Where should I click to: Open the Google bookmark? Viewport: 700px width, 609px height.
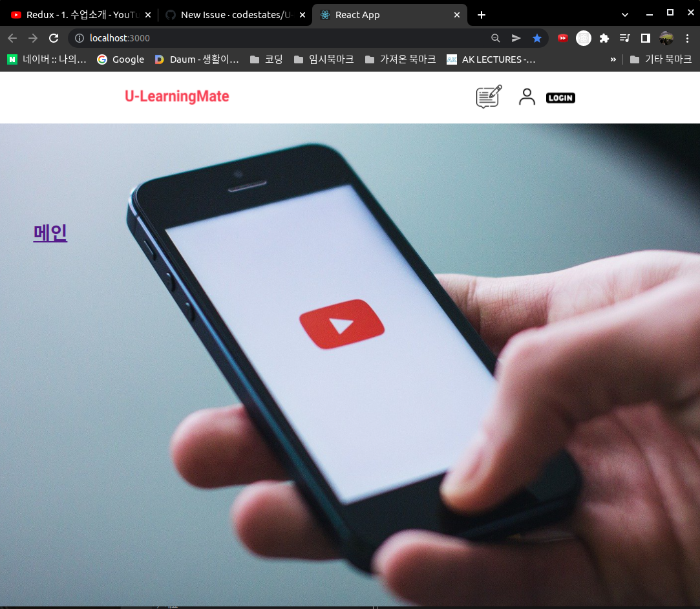click(120, 59)
